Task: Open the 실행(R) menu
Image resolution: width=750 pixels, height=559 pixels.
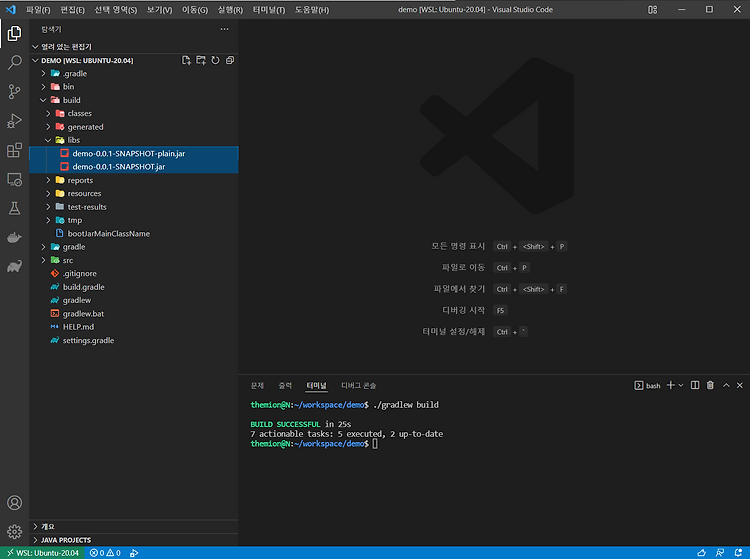Action: point(230,10)
